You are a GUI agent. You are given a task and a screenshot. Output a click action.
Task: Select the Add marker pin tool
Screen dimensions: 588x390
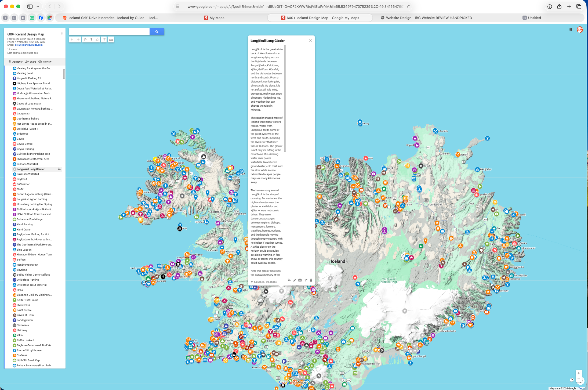[91, 39]
